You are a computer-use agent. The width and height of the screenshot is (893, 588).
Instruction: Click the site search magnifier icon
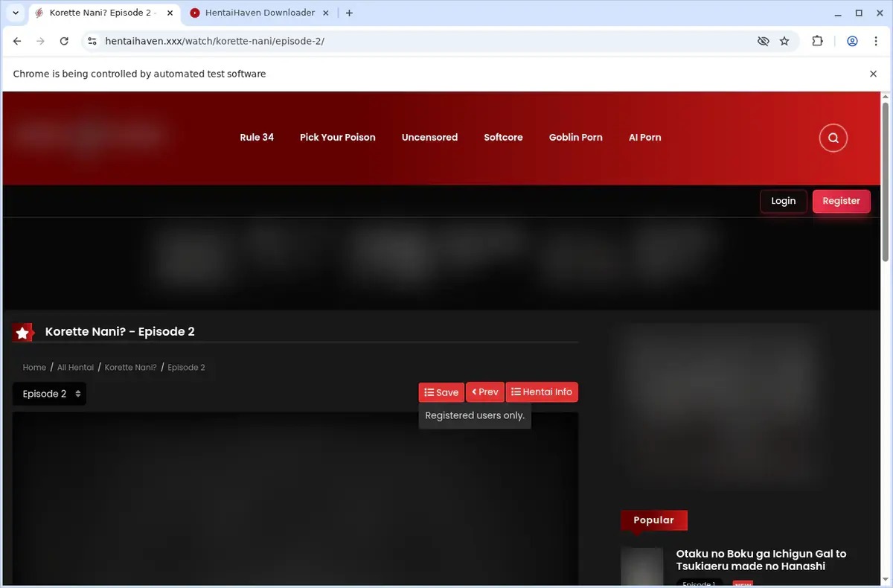pos(833,138)
